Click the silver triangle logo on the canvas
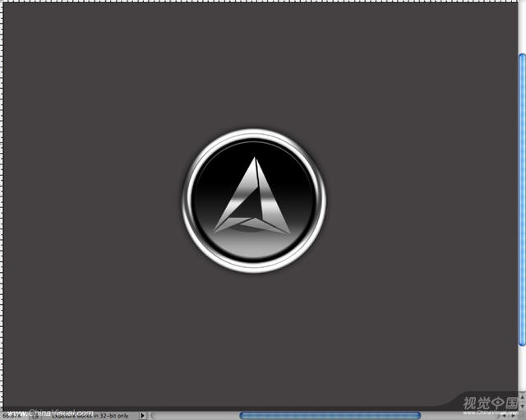526x420 pixels. coord(252,196)
